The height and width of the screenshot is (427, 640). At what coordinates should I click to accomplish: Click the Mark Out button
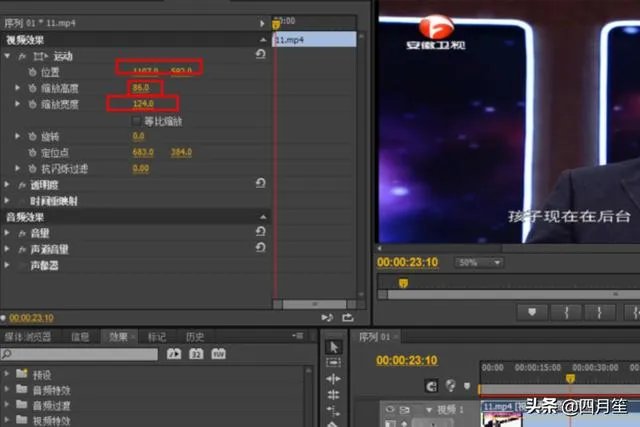(x=600, y=312)
